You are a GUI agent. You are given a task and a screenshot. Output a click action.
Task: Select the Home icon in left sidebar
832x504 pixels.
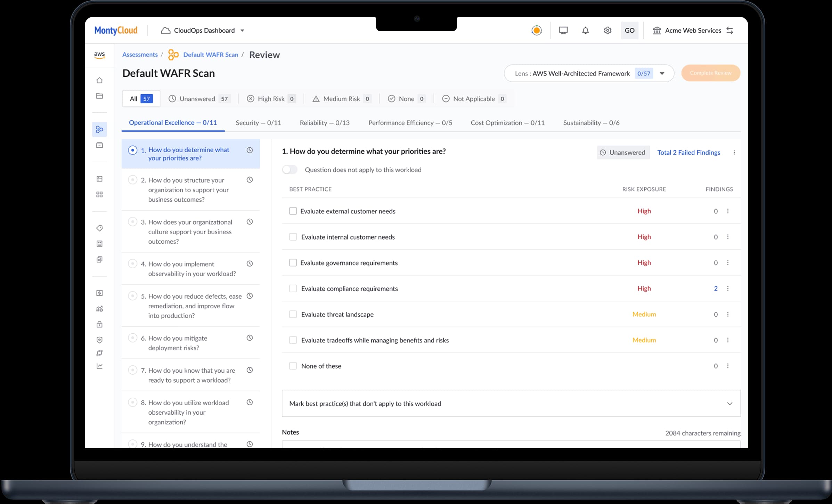pos(99,80)
